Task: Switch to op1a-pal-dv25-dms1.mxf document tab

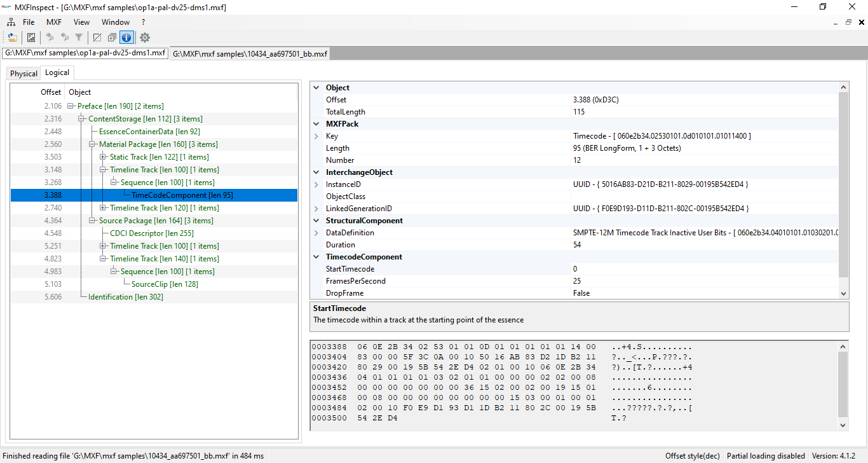Action: pos(85,53)
